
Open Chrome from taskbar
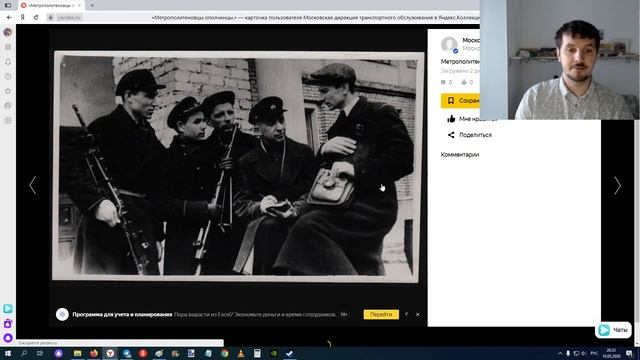coord(224,353)
